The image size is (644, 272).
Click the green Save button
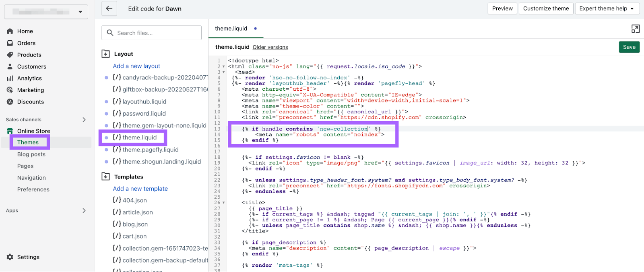coord(629,47)
